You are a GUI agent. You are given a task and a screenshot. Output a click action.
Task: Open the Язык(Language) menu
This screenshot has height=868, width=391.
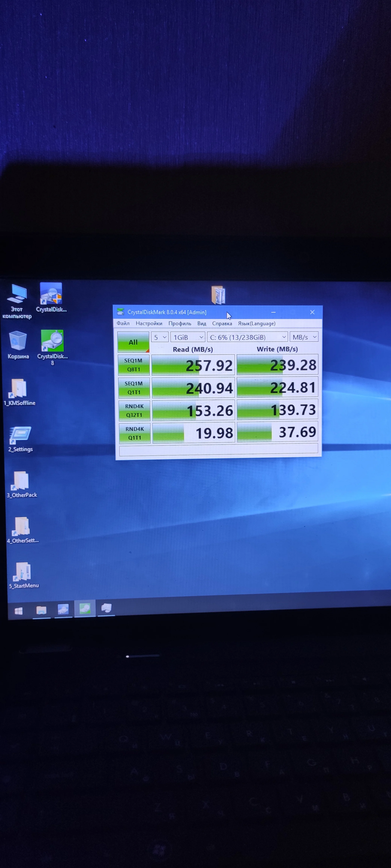256,323
